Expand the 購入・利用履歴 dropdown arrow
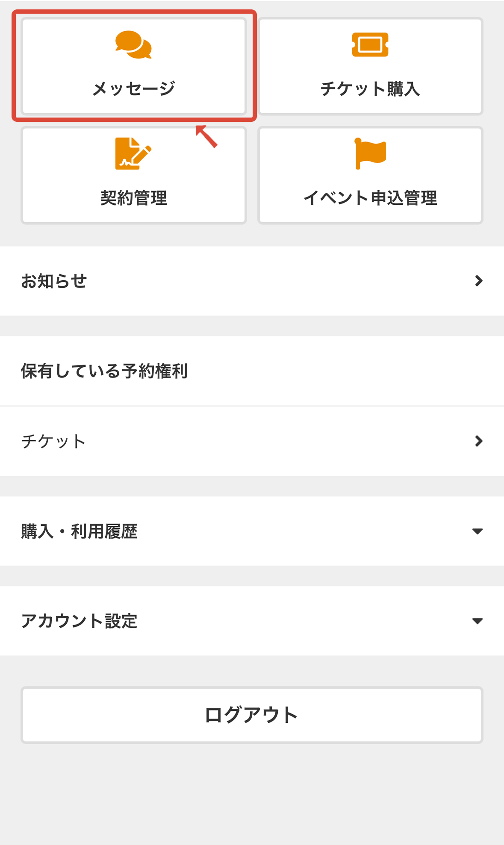This screenshot has width=504, height=845. 477,531
